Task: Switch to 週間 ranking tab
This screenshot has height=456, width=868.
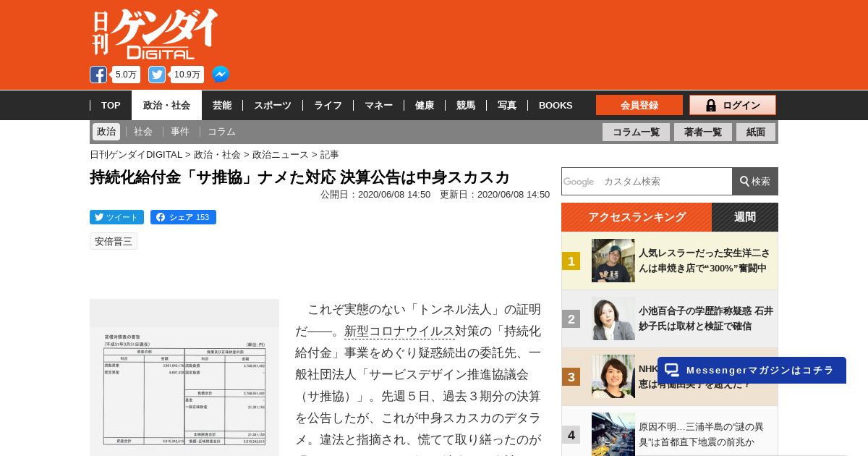Action: (745, 217)
